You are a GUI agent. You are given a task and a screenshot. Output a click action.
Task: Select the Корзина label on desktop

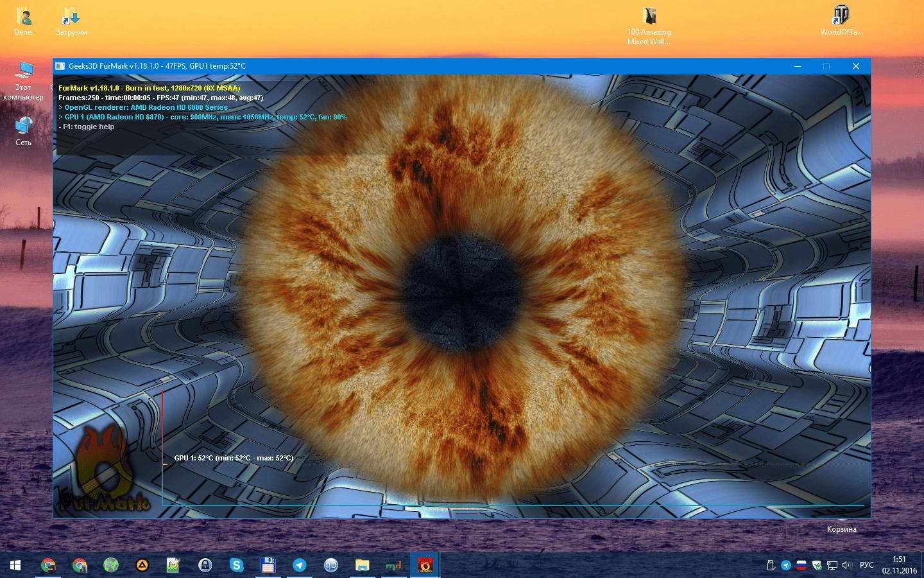pos(841,529)
